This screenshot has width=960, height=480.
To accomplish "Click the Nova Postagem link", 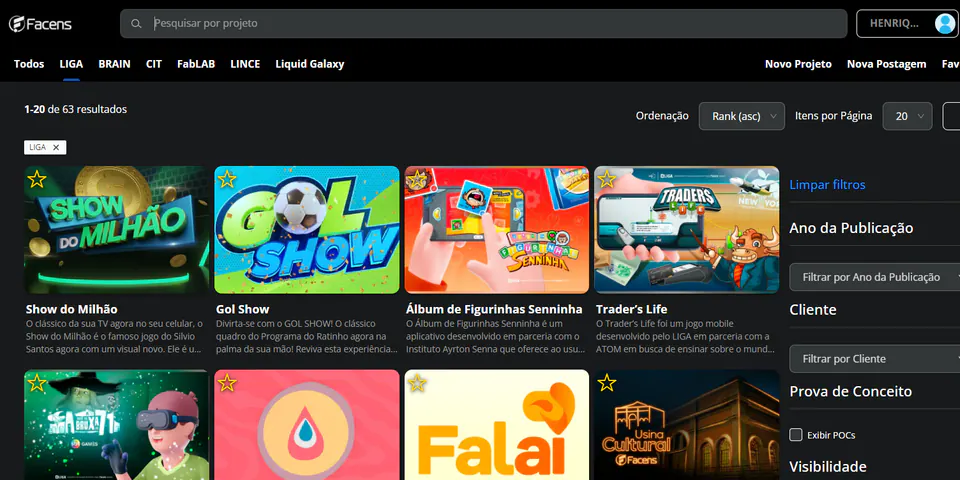I will pyautogui.click(x=887, y=64).
